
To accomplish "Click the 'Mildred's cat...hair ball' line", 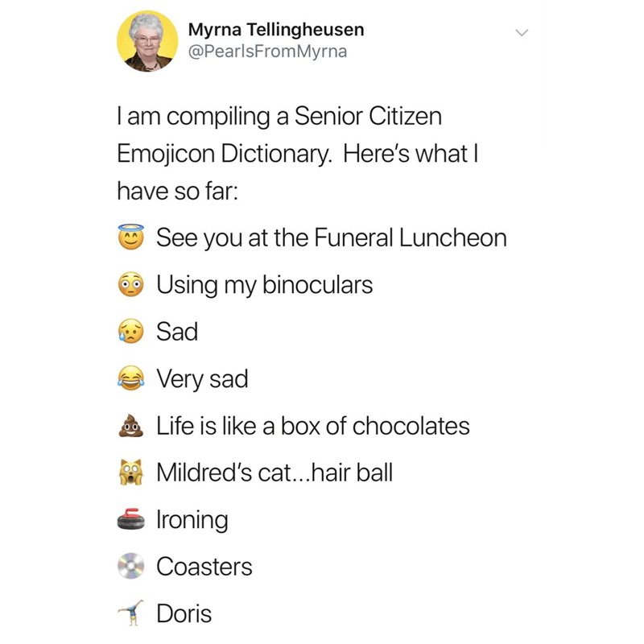I will tap(274, 473).
